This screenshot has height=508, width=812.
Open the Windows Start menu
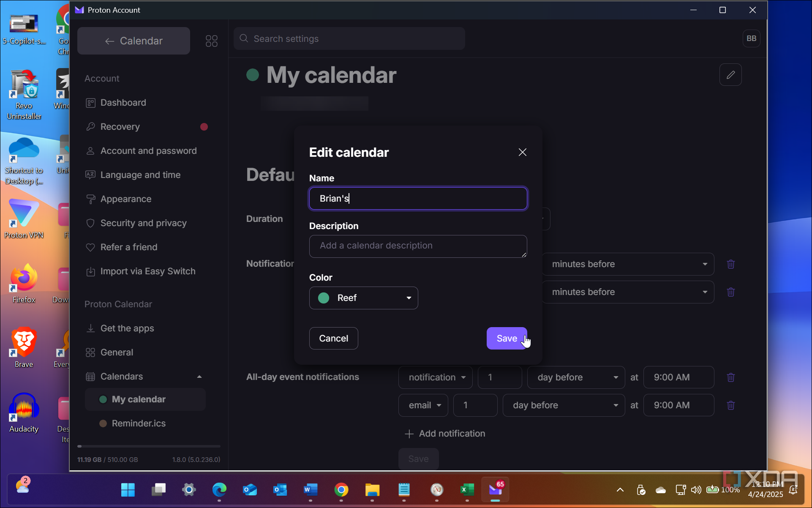(x=128, y=490)
